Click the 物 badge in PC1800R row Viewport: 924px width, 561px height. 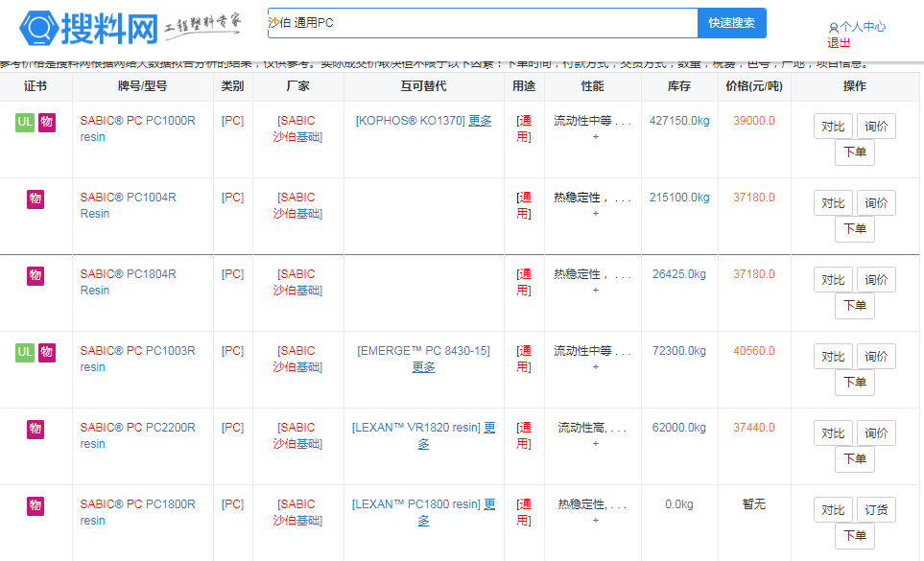(36, 505)
